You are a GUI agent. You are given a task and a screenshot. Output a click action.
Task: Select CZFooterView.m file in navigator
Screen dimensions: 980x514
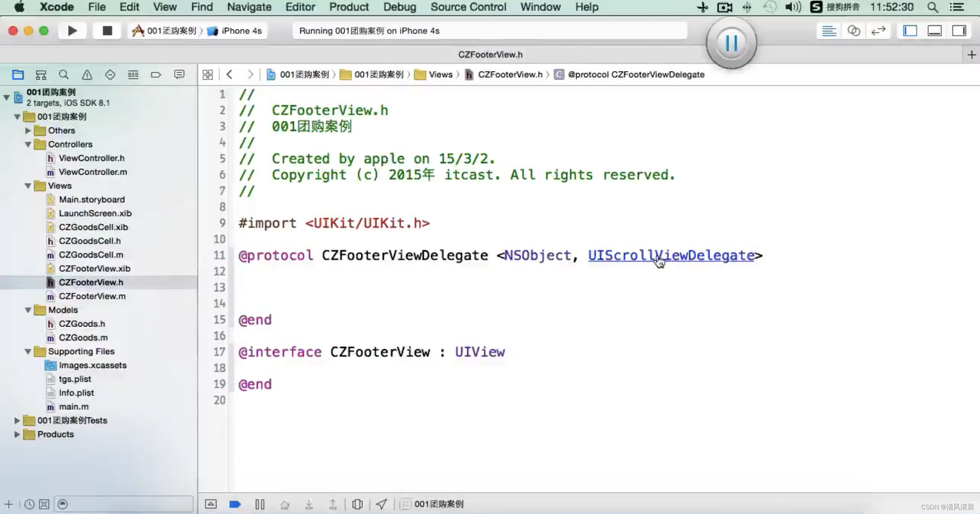[x=92, y=296]
